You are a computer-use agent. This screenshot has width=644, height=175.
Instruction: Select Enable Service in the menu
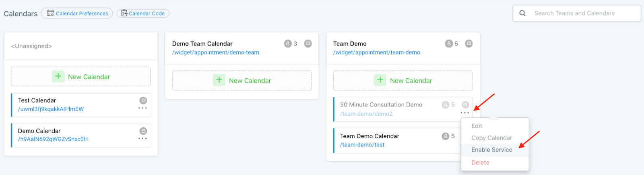point(491,150)
